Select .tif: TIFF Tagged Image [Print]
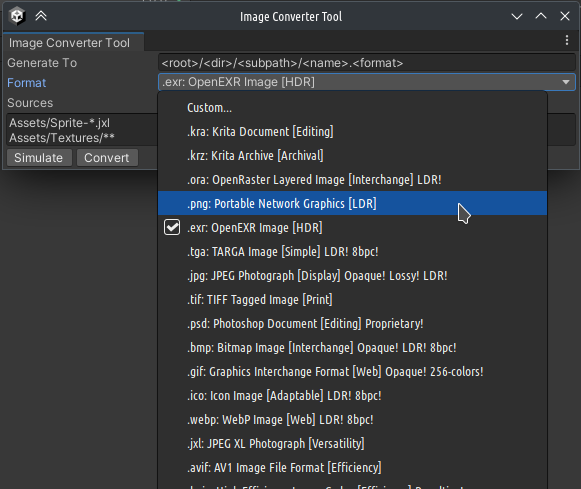 click(x=352, y=299)
